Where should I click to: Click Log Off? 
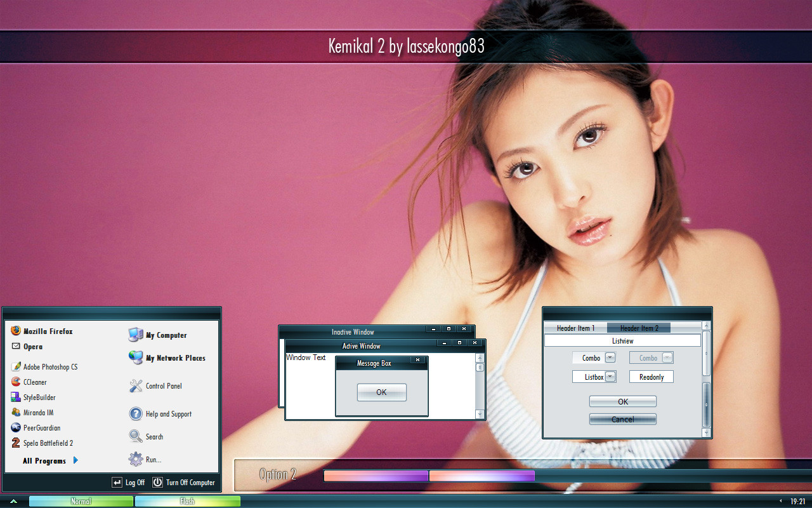click(x=128, y=483)
